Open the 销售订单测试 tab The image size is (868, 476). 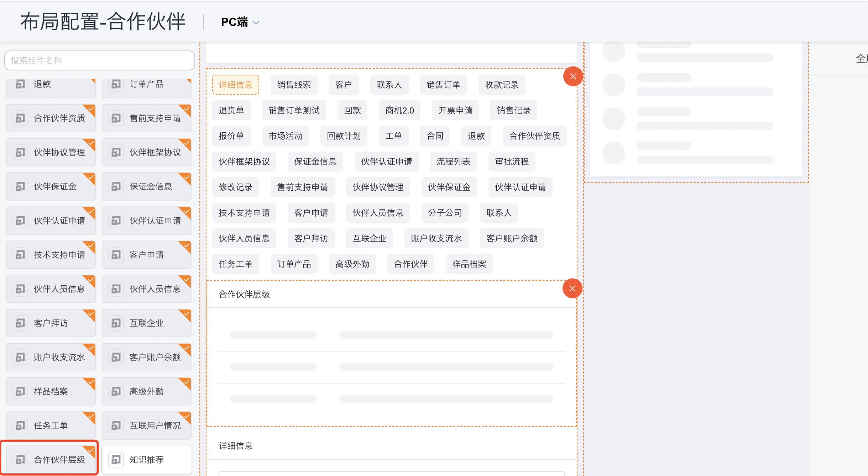[294, 110]
